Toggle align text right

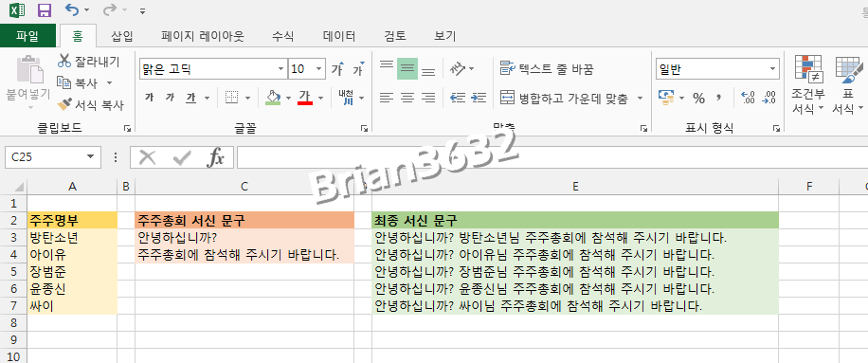point(428,98)
